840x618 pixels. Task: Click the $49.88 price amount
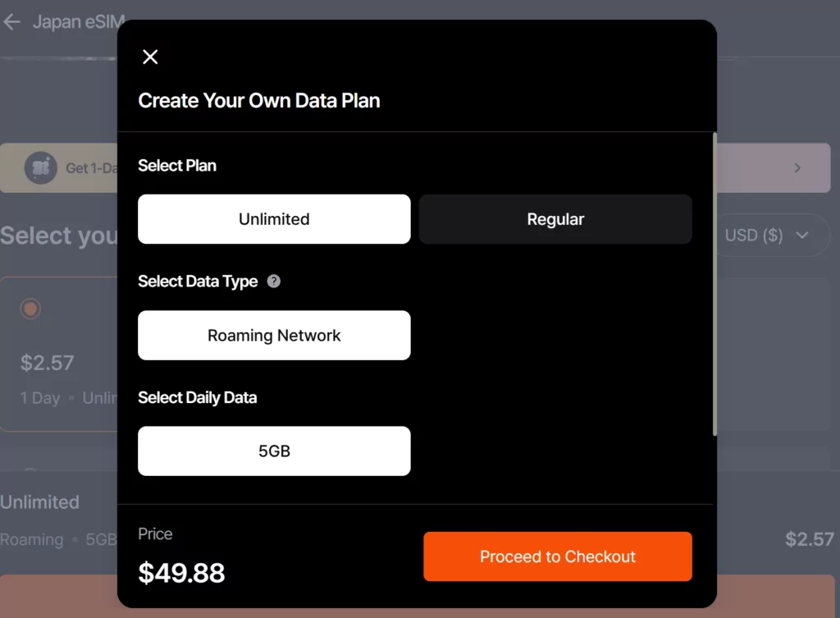click(x=181, y=573)
